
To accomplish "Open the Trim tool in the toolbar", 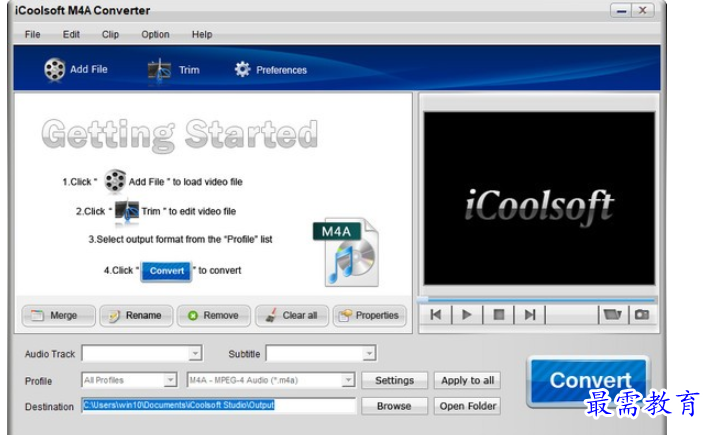I will click(174, 70).
